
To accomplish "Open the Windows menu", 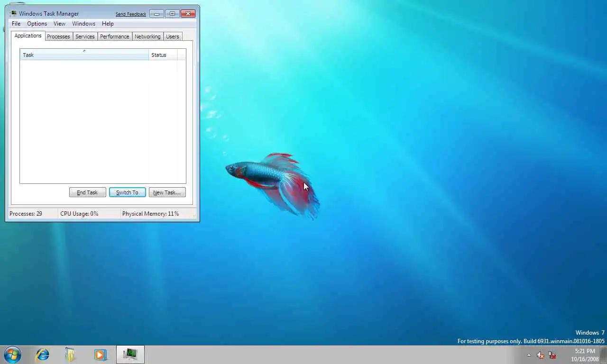I will tap(83, 24).
